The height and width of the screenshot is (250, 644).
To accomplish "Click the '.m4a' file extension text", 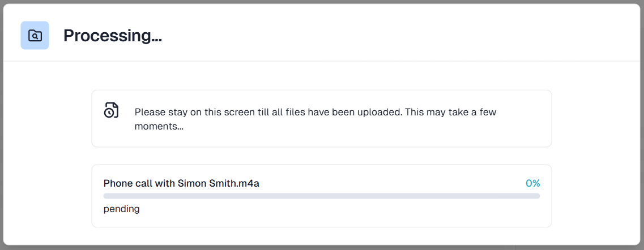I will click(x=248, y=183).
